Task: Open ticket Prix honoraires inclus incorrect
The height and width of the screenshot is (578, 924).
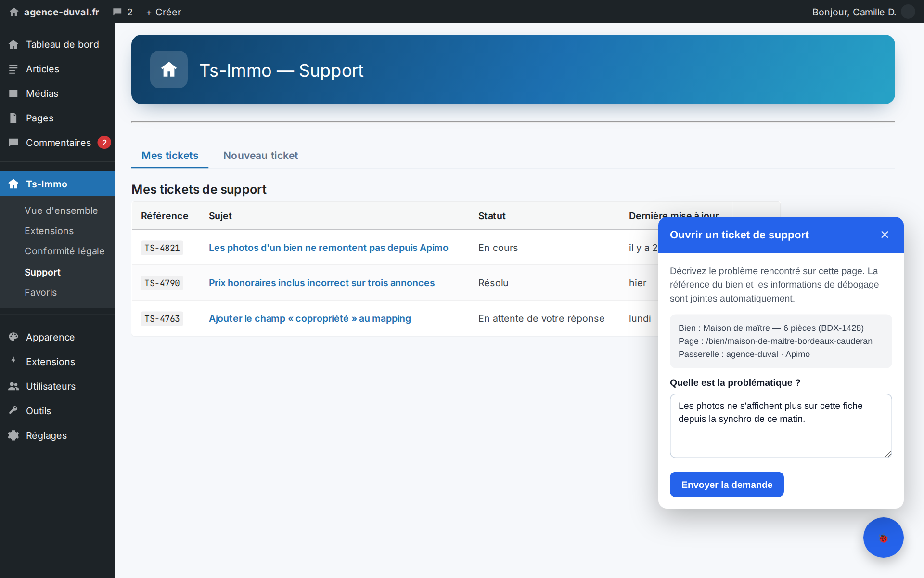Action: click(321, 283)
